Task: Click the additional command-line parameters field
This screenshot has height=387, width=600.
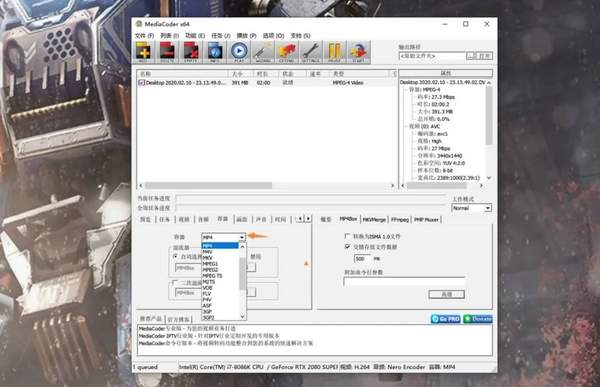Action: coord(404,282)
